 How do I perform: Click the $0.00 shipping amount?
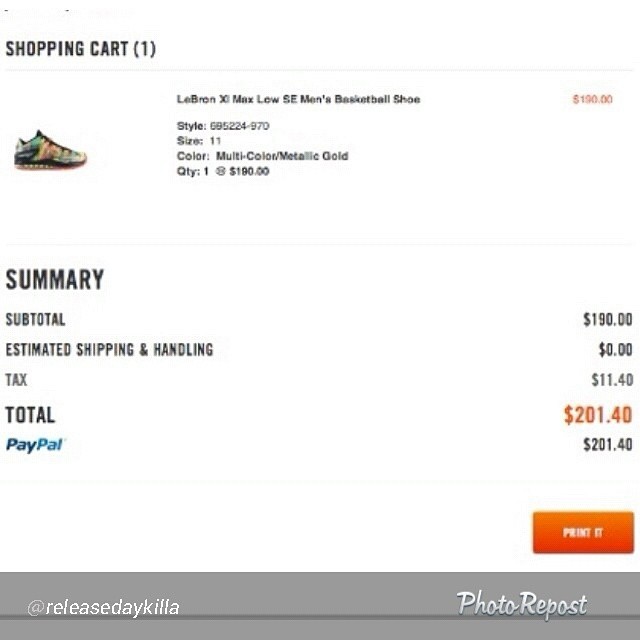pos(616,350)
